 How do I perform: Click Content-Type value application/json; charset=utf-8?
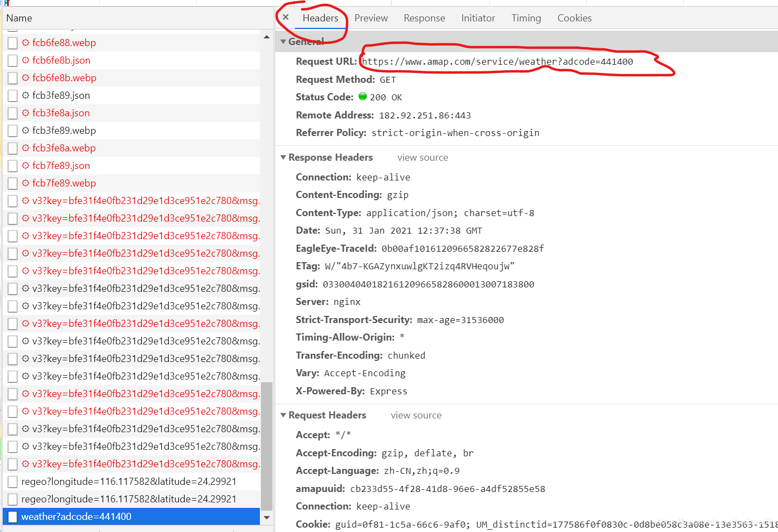(450, 213)
